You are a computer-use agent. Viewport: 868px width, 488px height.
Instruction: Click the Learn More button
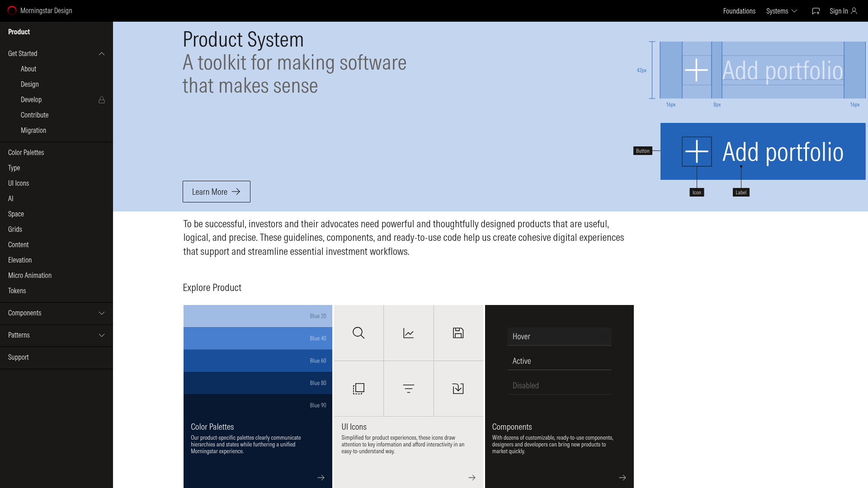tap(217, 192)
